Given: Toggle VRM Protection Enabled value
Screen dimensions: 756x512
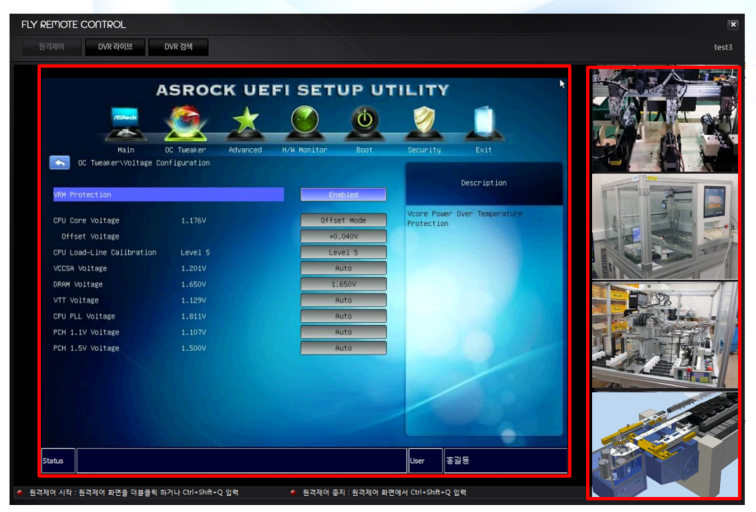Looking at the screenshot, I should [x=343, y=194].
